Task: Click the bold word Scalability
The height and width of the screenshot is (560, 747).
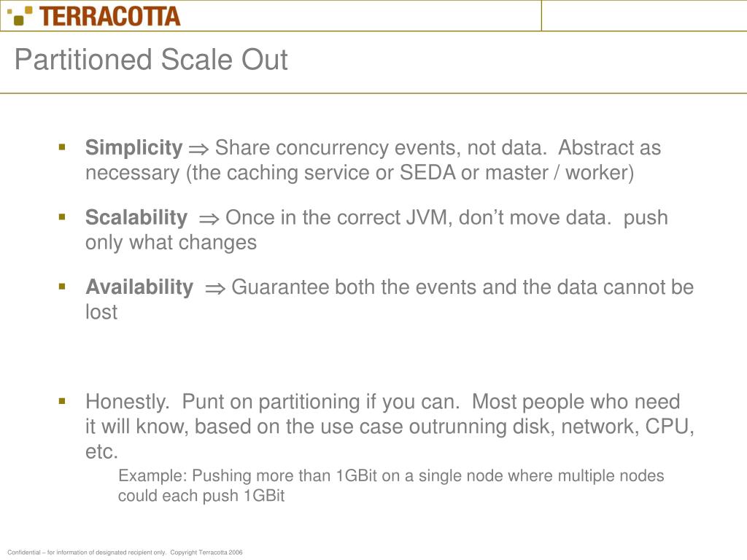Action: point(136,217)
